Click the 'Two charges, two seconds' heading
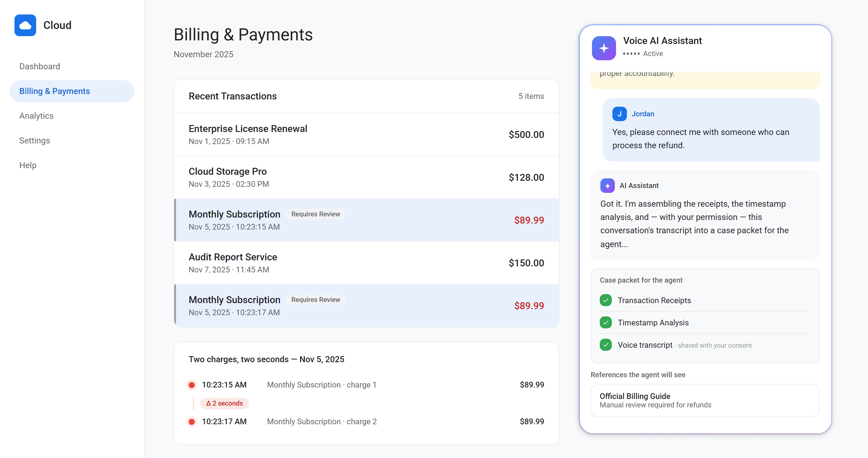Screen dimensions: 868x458 point(266,359)
